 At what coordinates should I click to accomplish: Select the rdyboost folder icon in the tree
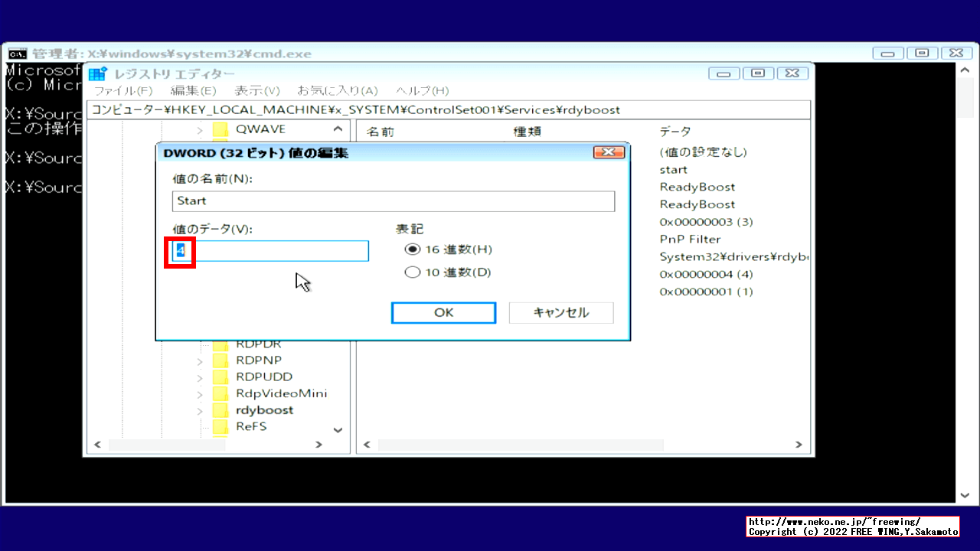pyautogui.click(x=220, y=409)
